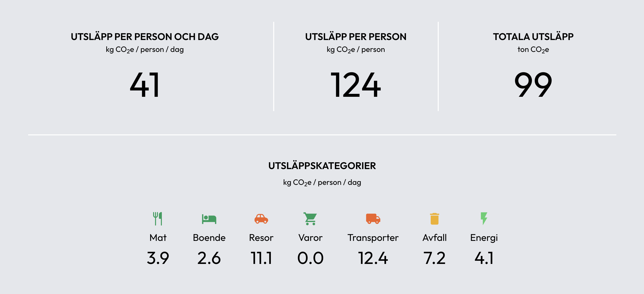This screenshot has height=294, width=644.
Task: Click the yellow trash can Avfall icon
Action: point(435,219)
